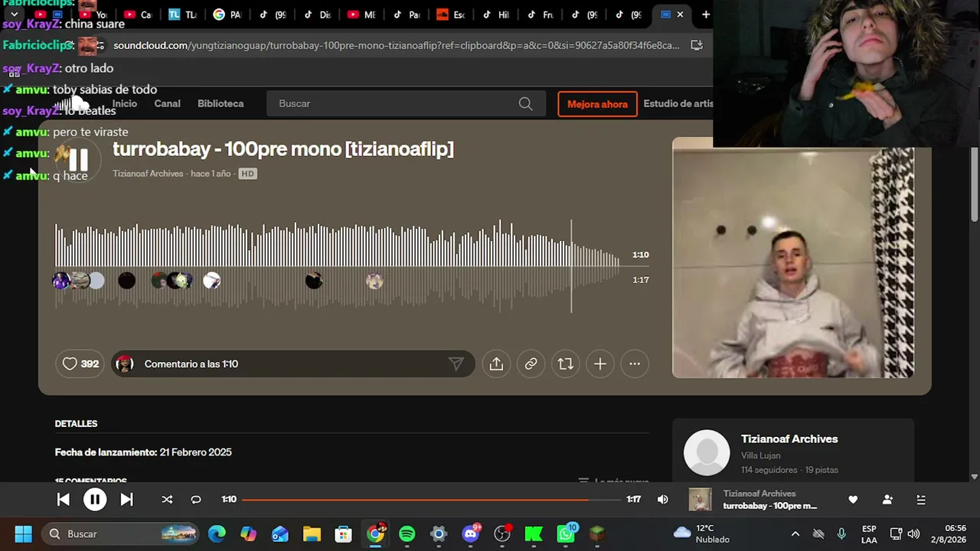This screenshot has height=551, width=980.
Task: Open Discord from the taskbar
Action: point(471,533)
